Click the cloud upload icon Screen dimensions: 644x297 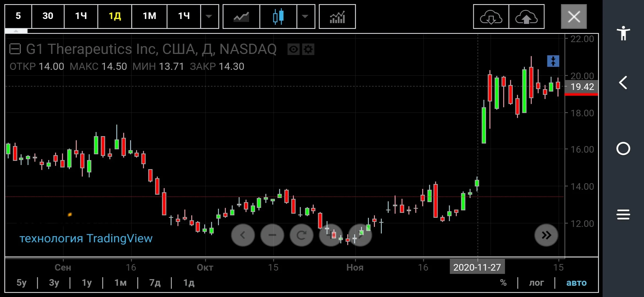coord(526,16)
